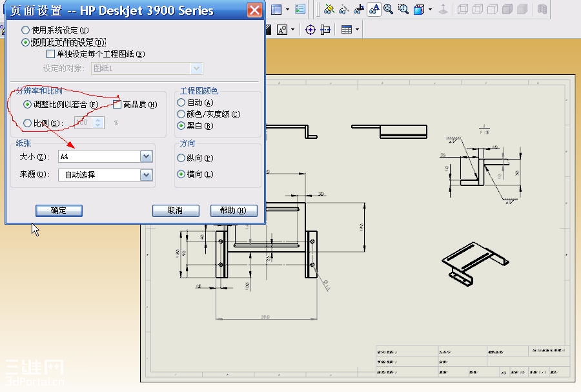Image resolution: width=581 pixels, height=392 pixels.
Task: Enable the 高品质 checkbox
Action: pyautogui.click(x=117, y=105)
